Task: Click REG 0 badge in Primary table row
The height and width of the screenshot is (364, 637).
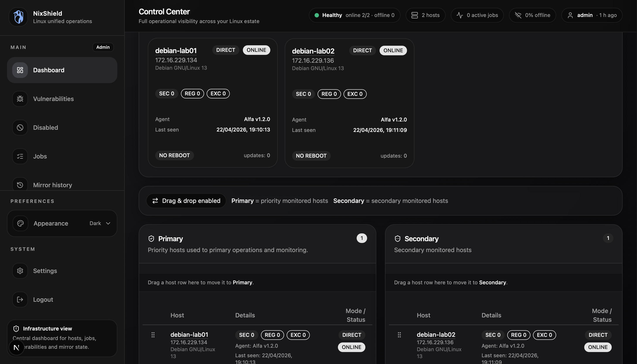Action: coord(272,335)
